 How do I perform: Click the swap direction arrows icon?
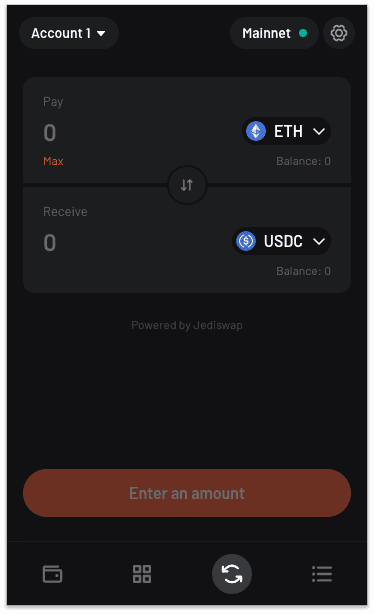coord(187,185)
